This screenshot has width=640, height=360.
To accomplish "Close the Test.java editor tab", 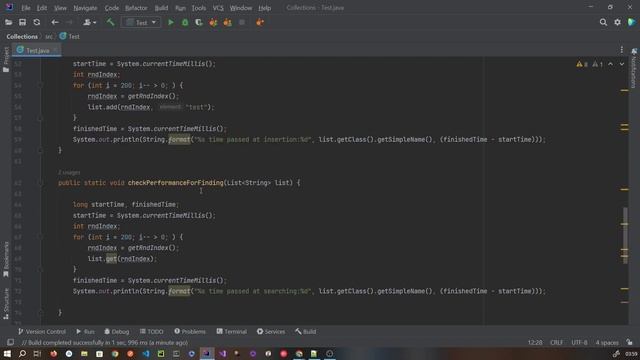I will pyautogui.click(x=55, y=50).
